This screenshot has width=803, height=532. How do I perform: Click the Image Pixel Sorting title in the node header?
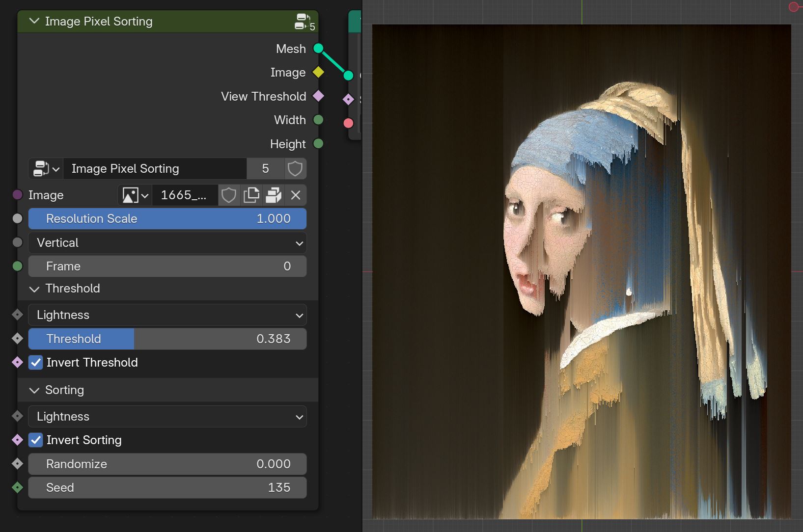pos(99,22)
